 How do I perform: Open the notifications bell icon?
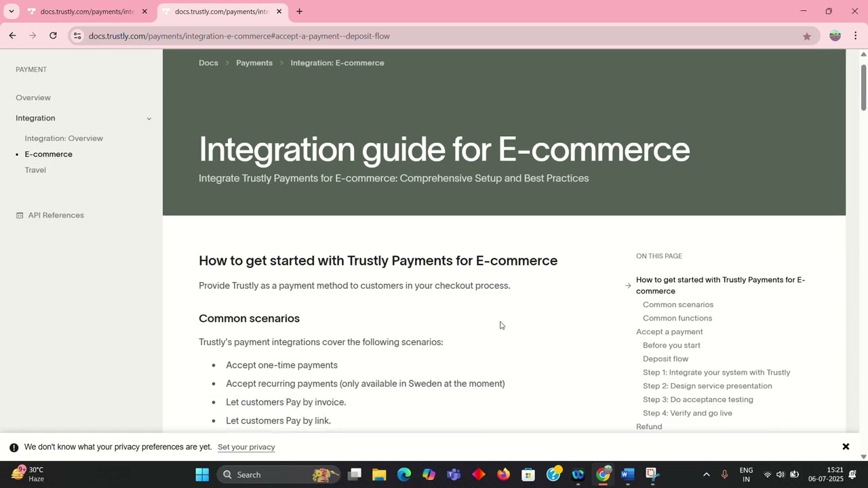click(x=852, y=474)
